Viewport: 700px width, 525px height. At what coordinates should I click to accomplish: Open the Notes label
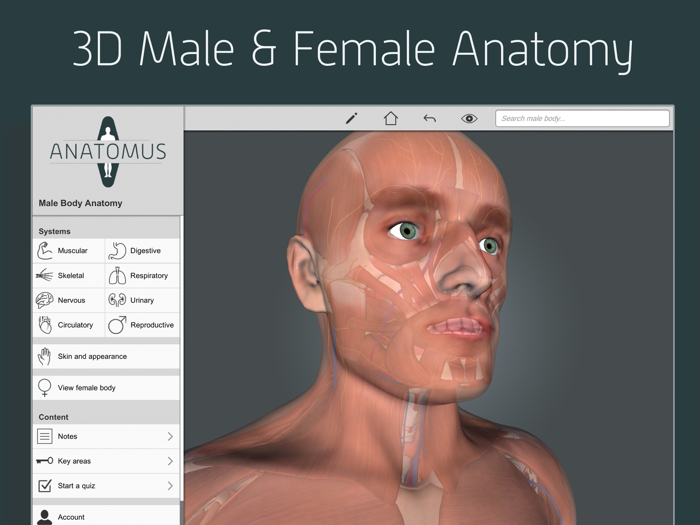pos(67,436)
